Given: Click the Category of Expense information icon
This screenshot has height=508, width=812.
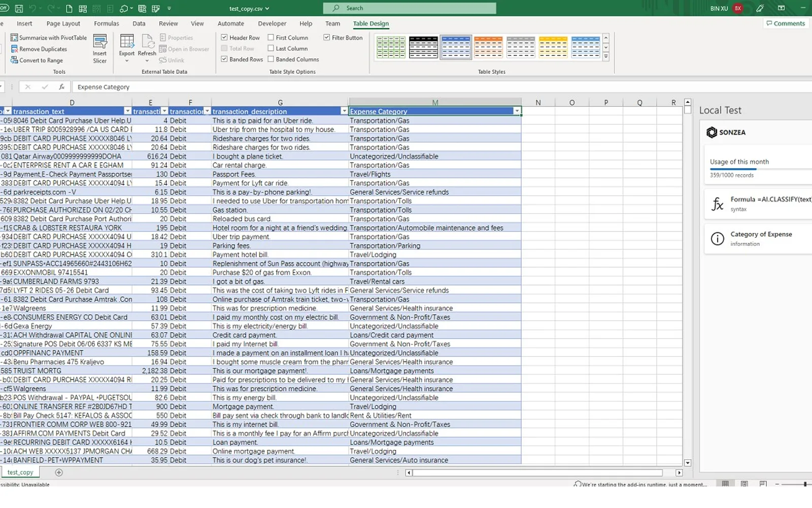Looking at the screenshot, I should 718,239.
